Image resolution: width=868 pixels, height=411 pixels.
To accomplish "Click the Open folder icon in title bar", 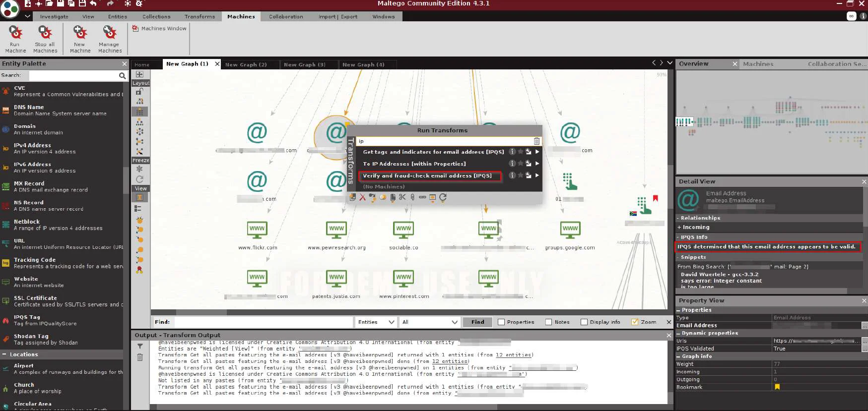I will point(49,3).
